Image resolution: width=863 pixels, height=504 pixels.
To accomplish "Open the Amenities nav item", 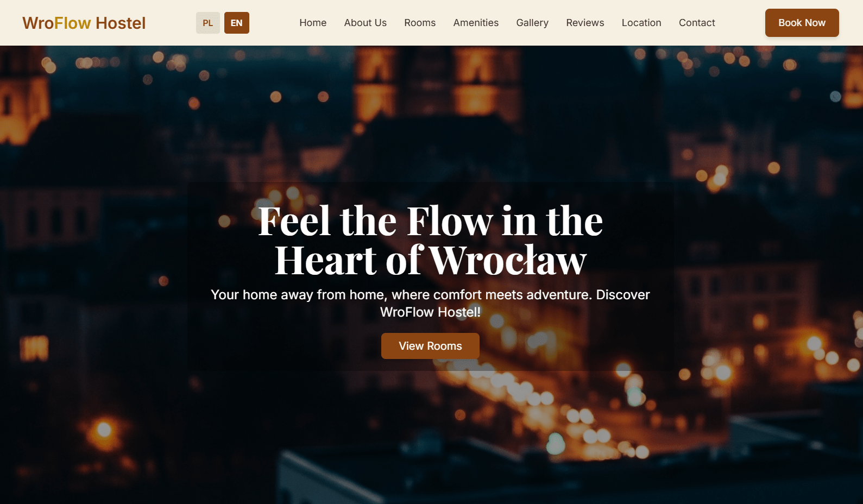I will tap(476, 23).
